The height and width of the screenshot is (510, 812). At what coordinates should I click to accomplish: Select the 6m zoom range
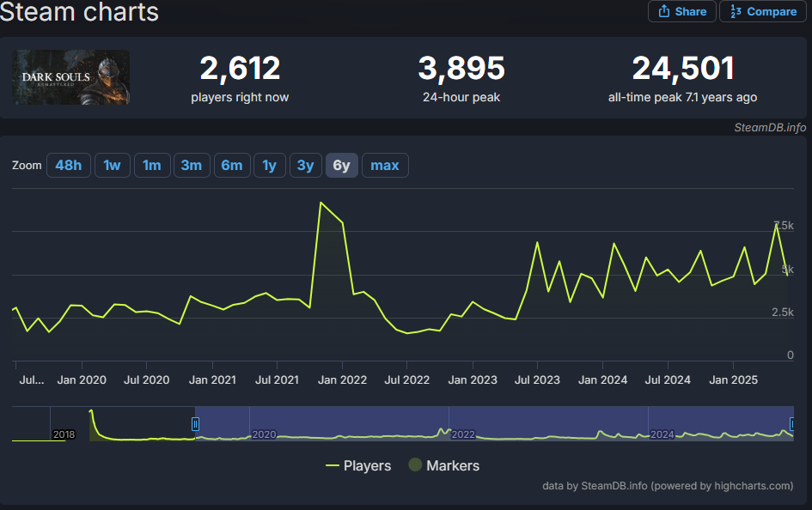[232, 166]
